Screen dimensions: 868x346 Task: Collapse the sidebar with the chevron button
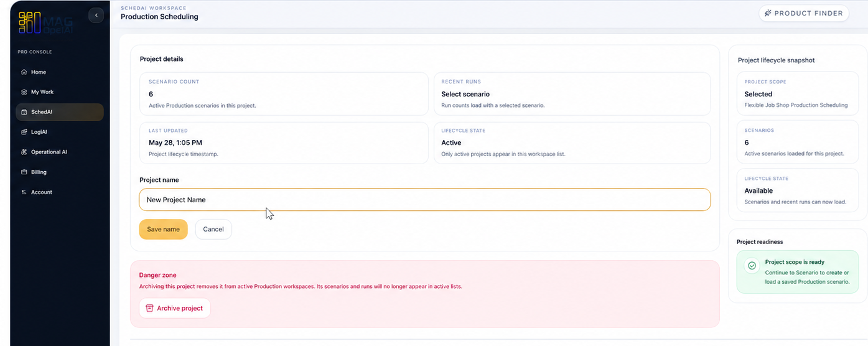(x=96, y=15)
